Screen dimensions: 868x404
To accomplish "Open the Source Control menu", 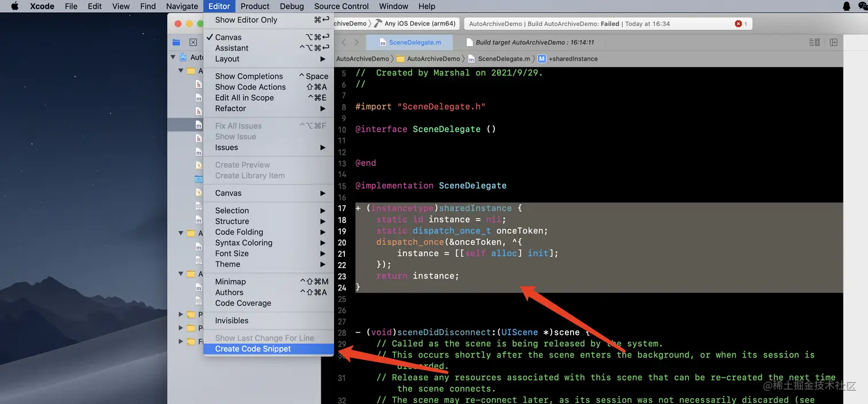I will click(342, 6).
